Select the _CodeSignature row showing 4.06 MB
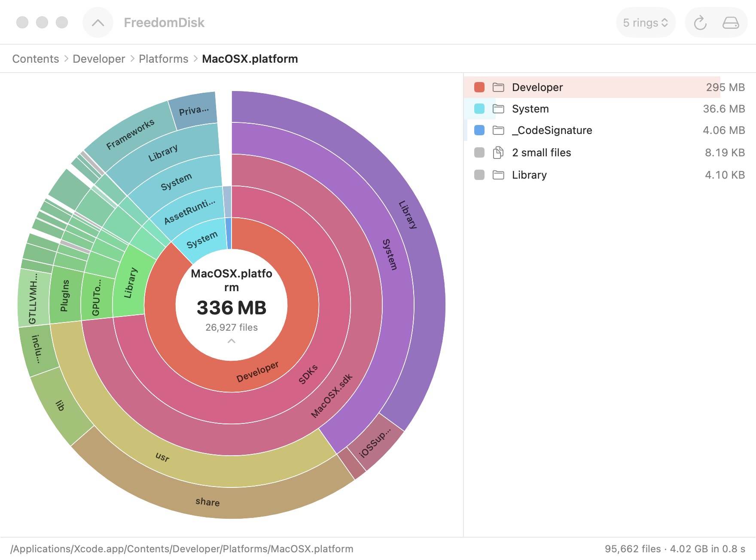 pos(609,130)
